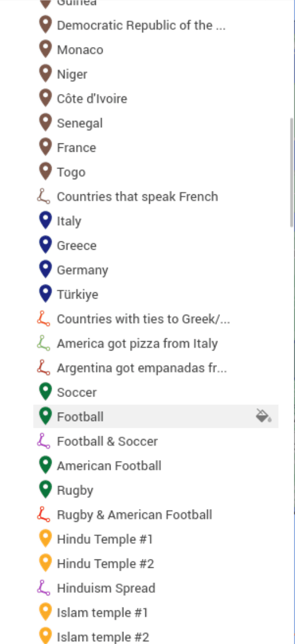Open the Football & Soccer line item

155,441
